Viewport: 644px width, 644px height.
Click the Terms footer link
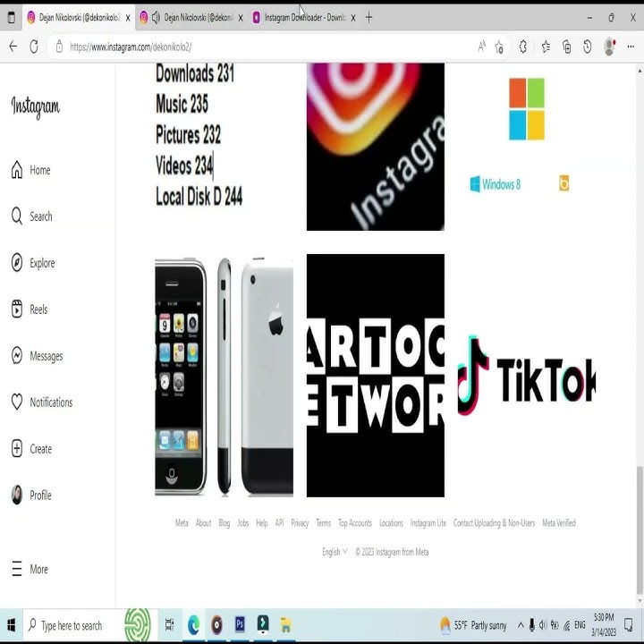click(x=323, y=523)
